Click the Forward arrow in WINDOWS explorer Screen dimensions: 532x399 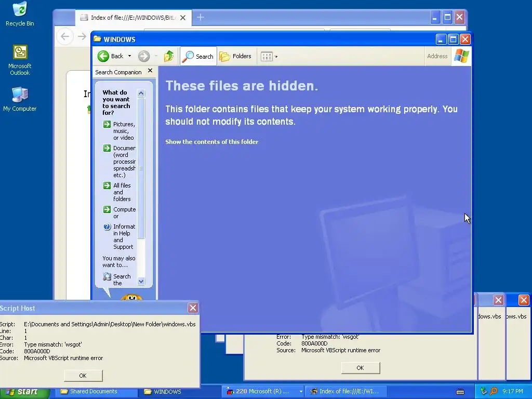coord(144,56)
